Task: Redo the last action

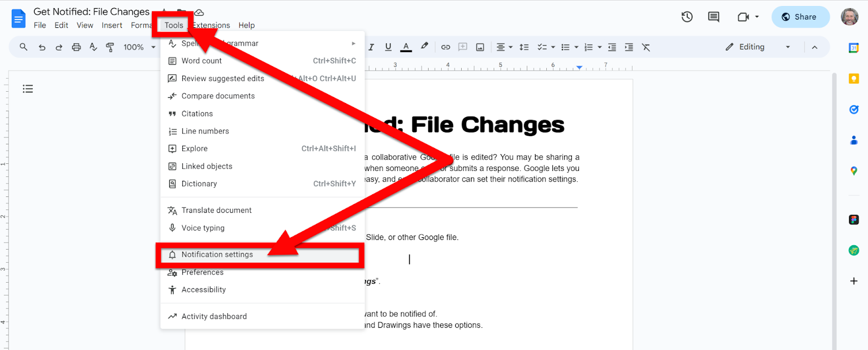Action: (59, 47)
